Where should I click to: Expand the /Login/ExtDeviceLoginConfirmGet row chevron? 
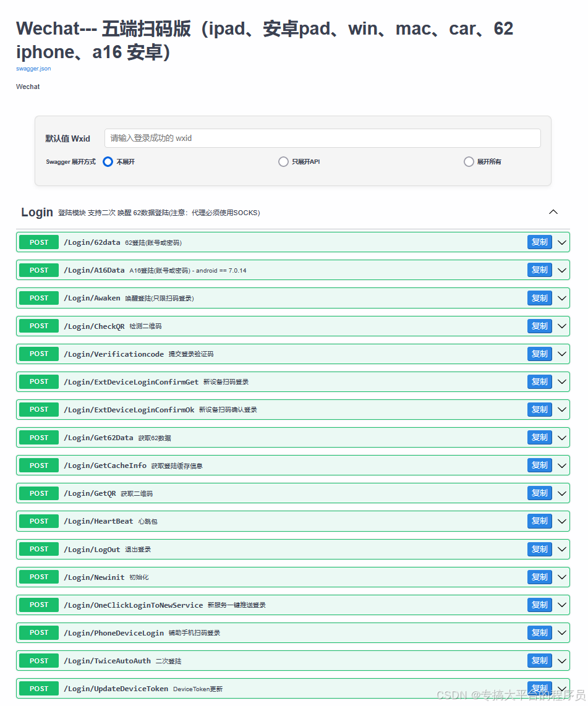pos(562,382)
